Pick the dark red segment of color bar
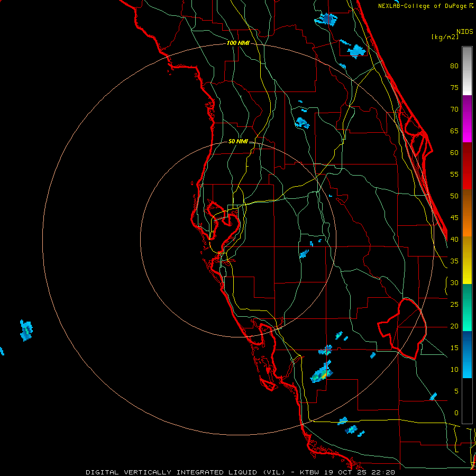This screenshot has width=476, height=476. [x=467, y=166]
